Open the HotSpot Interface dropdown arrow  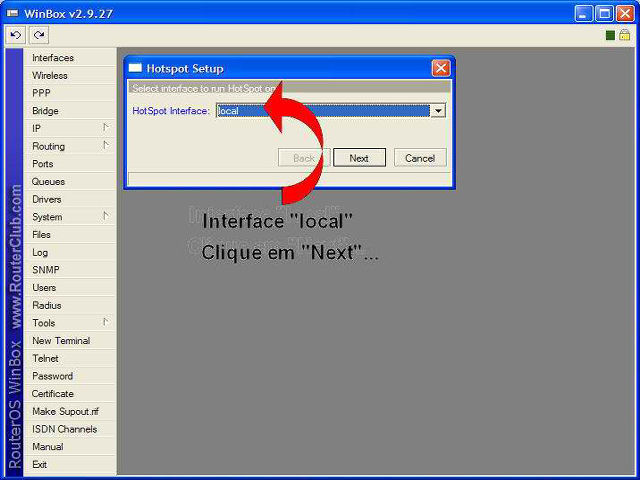coord(438,111)
